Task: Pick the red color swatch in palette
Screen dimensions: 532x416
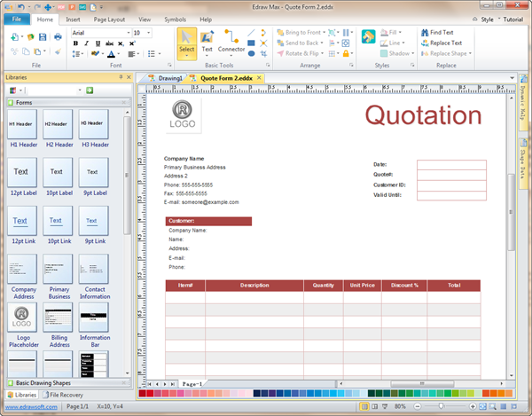Action: [x=151, y=393]
